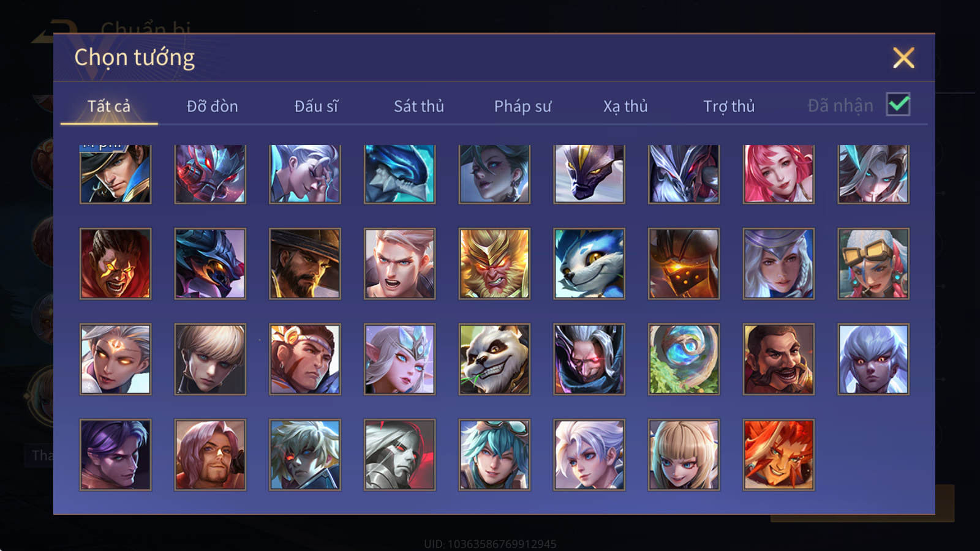
Task: Pick the mustached man with dark beard
Action: coord(778,359)
